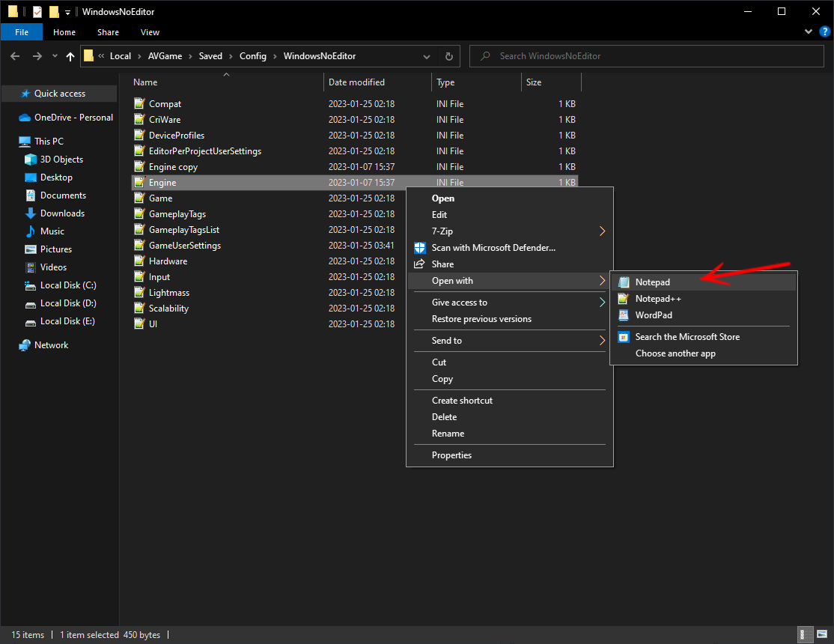Open the File tab
This screenshot has width=834, height=644.
click(22, 32)
